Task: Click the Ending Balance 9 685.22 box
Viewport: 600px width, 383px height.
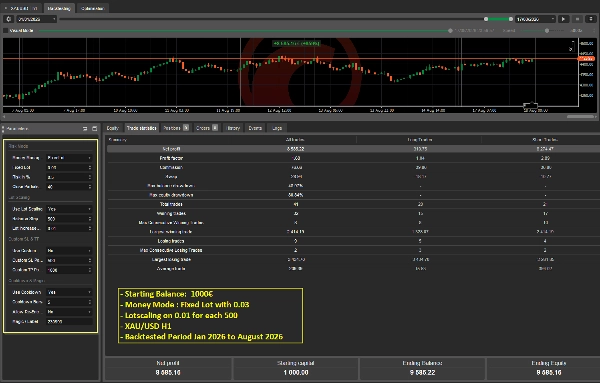Action: pos(422,368)
